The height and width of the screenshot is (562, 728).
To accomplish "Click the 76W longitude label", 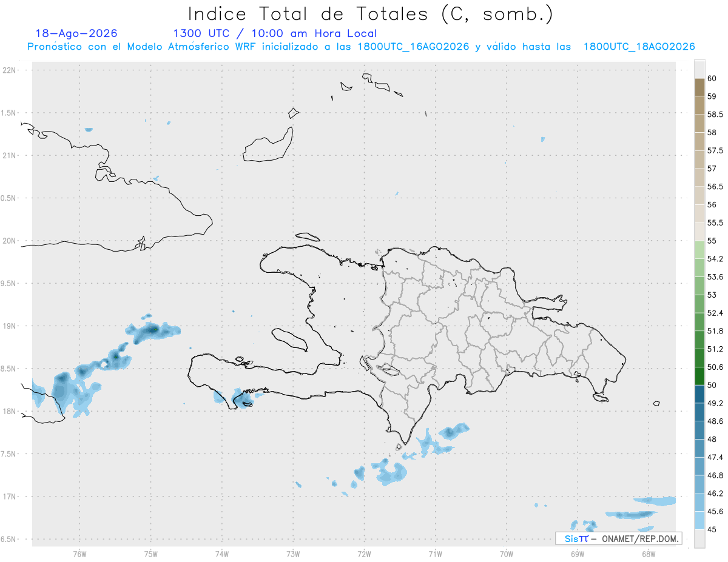I will click(x=79, y=554).
